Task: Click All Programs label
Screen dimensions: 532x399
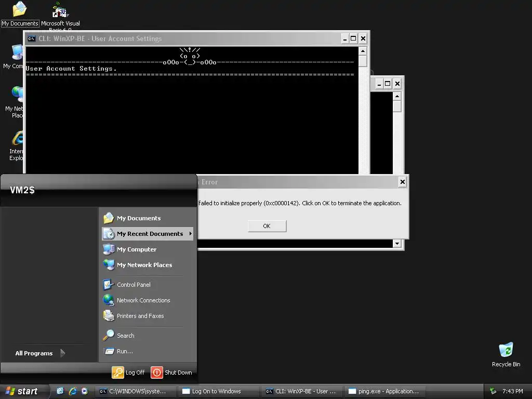Action: click(34, 353)
